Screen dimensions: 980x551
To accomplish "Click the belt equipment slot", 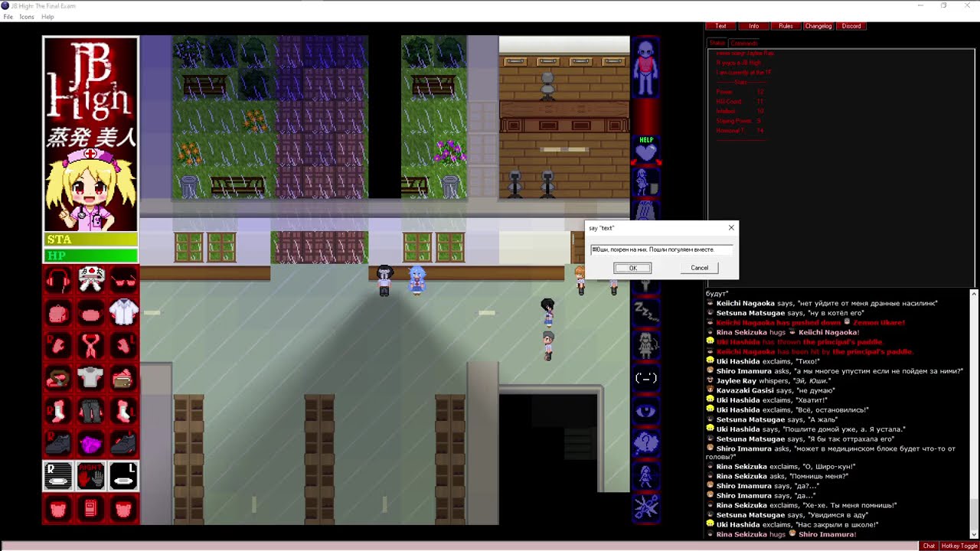I will click(x=58, y=377).
